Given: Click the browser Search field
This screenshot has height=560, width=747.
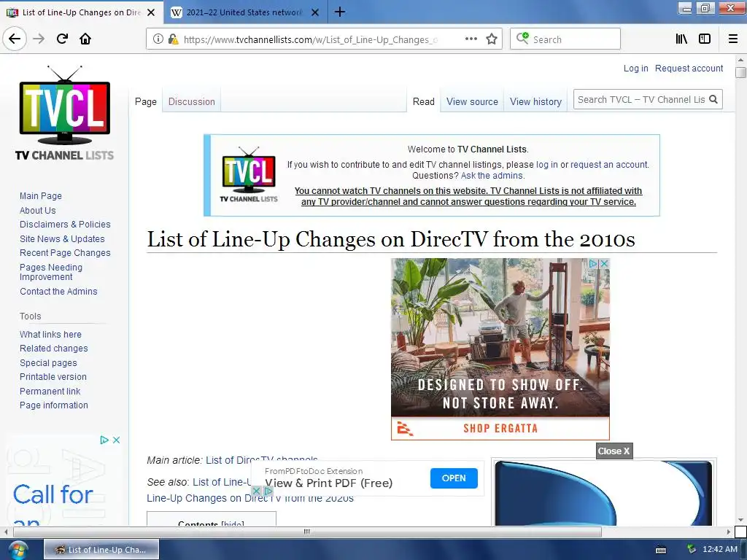Looking at the screenshot, I should click(x=565, y=39).
